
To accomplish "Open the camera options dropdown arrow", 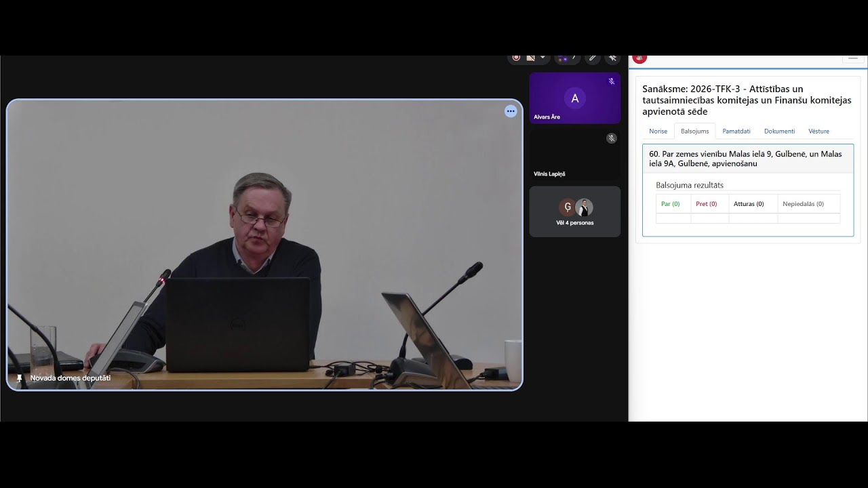I will coord(542,58).
